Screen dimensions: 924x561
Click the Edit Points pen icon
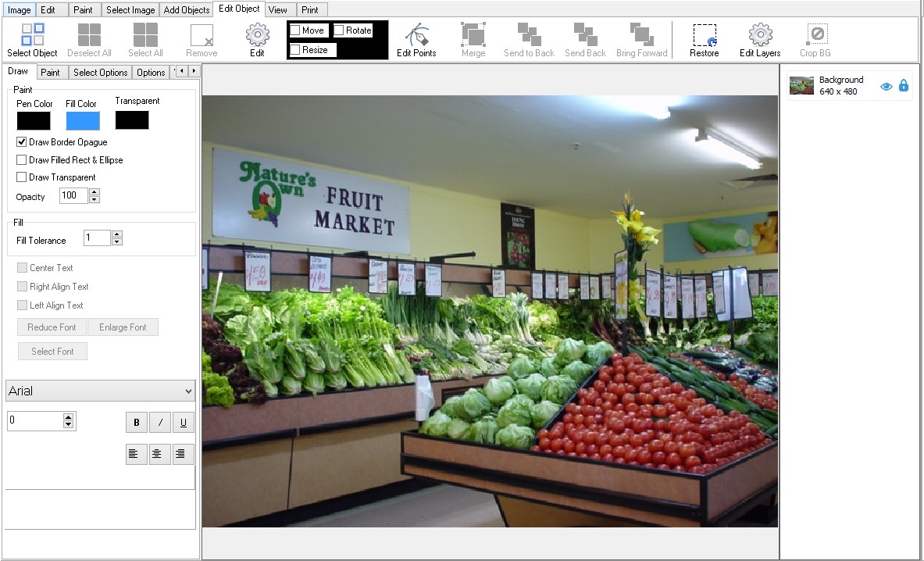tap(416, 35)
